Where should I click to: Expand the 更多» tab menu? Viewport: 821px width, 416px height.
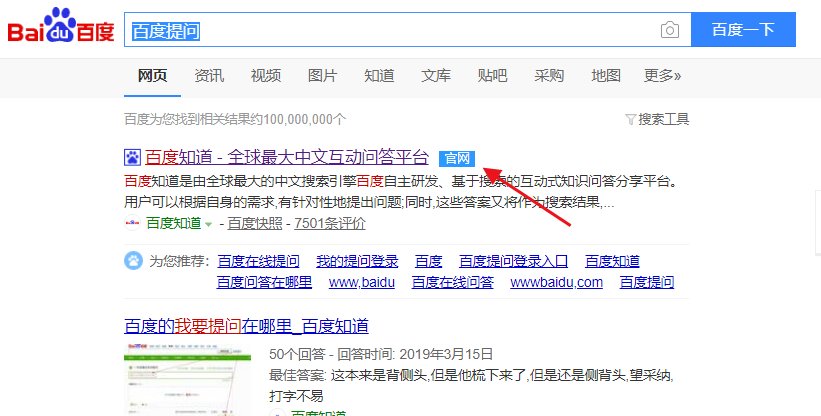(x=662, y=76)
